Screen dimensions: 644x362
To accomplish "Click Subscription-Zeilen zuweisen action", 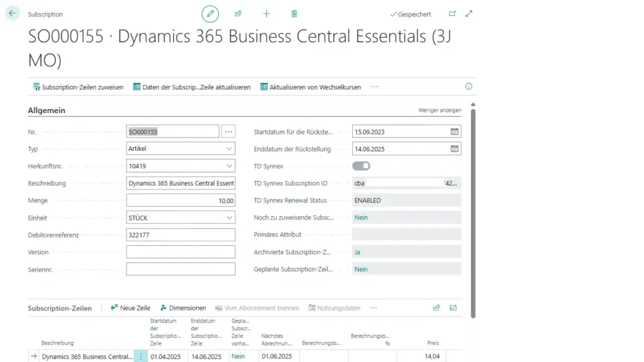I will (78, 87).
